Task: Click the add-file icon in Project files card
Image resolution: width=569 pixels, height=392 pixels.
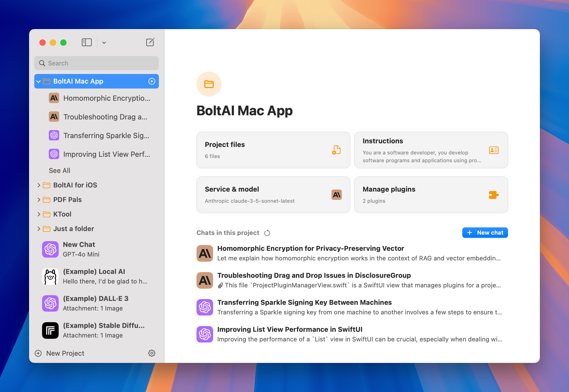Action: point(336,150)
